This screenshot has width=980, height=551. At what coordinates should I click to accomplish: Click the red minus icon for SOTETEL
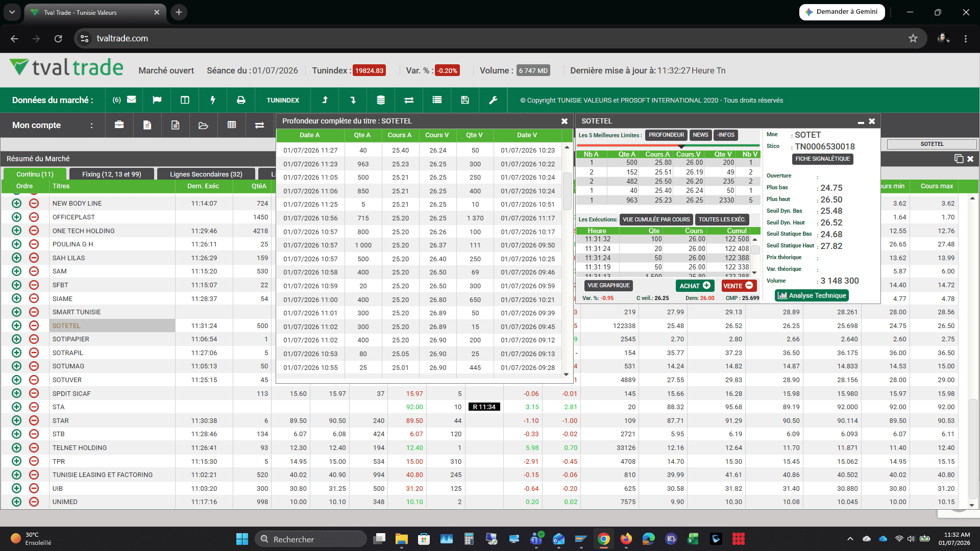click(x=34, y=325)
